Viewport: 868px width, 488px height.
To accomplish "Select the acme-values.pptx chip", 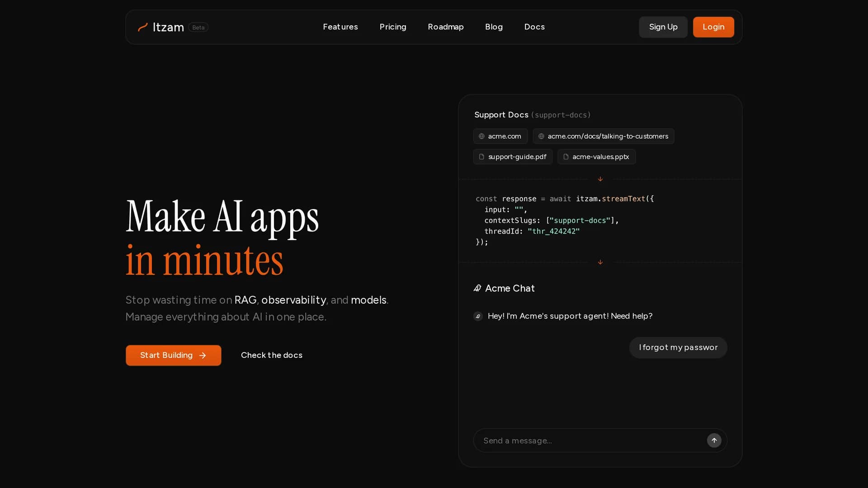I will point(596,157).
